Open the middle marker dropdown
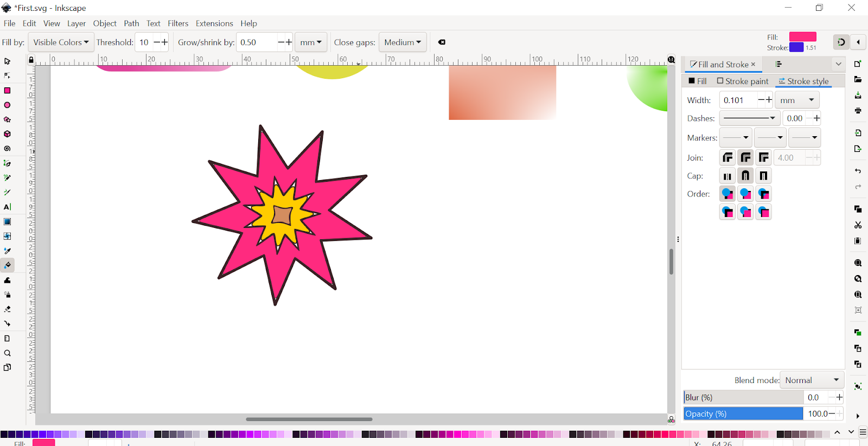The height and width of the screenshot is (446, 868). pos(770,138)
